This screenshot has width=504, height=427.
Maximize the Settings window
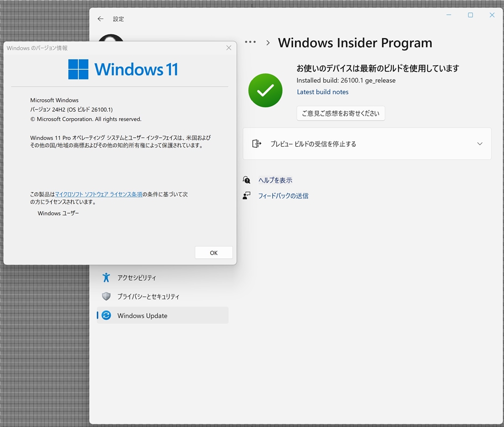[470, 15]
